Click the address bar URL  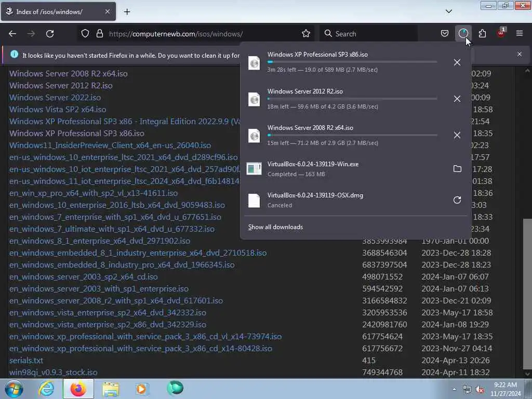[176, 34]
